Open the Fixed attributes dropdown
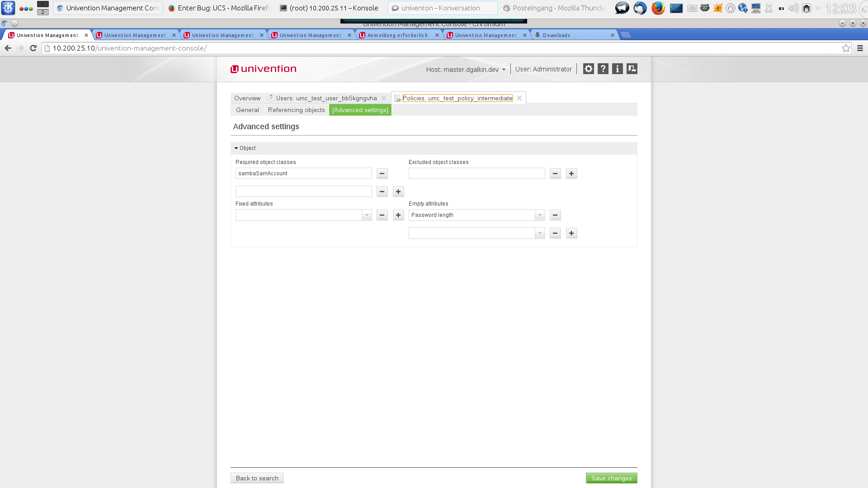Viewport: 868px width, 488px height. pos(367,215)
